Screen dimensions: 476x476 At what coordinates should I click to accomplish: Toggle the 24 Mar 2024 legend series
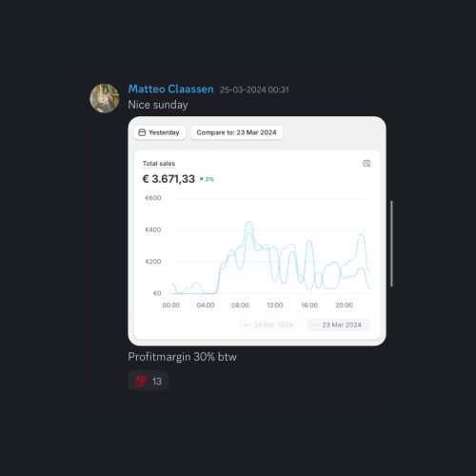pyautogui.click(x=269, y=325)
